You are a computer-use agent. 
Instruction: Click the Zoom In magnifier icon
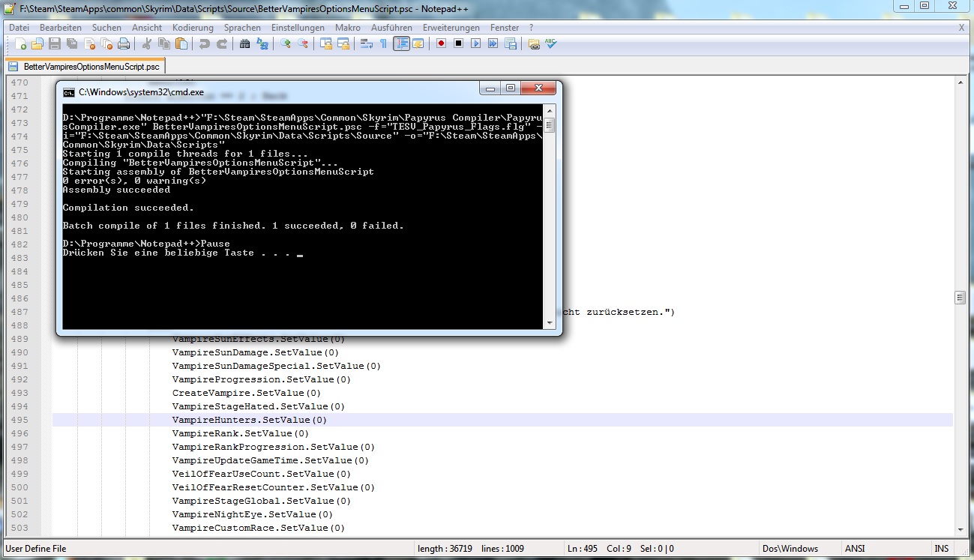pyautogui.click(x=286, y=44)
